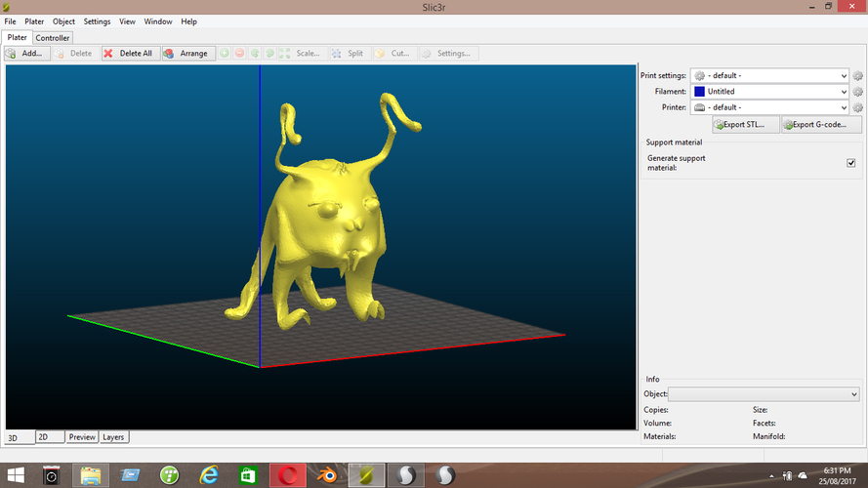
Task: Open the Window menu
Action: [158, 21]
